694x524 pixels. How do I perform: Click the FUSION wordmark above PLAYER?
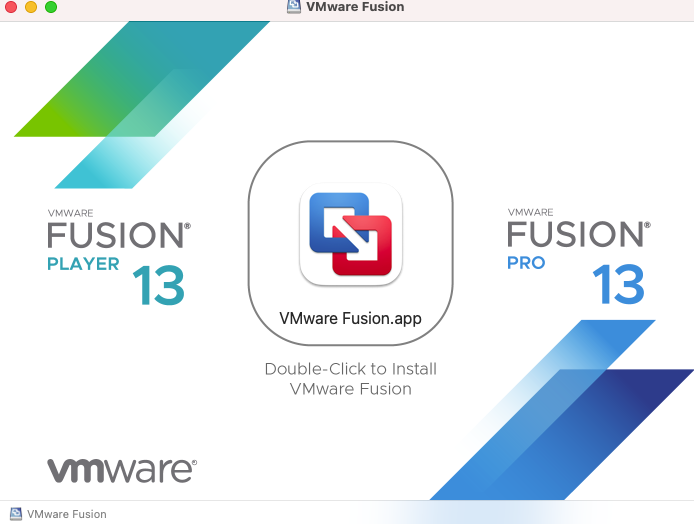click(x=119, y=235)
